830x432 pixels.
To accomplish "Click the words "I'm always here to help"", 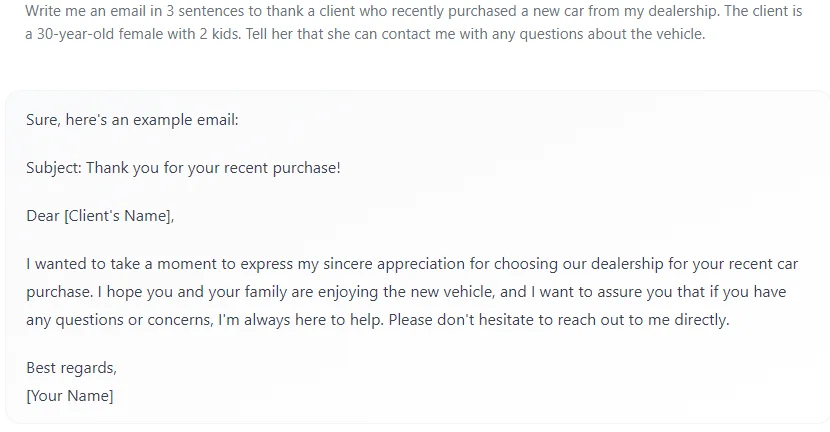I will (301, 320).
